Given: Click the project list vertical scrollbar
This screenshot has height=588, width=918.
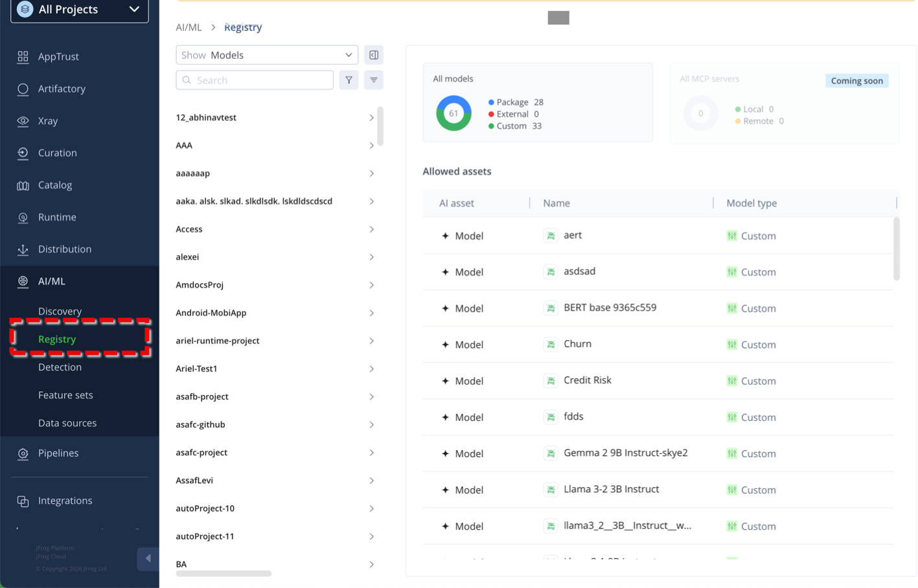Looking at the screenshot, I should pos(380,126).
